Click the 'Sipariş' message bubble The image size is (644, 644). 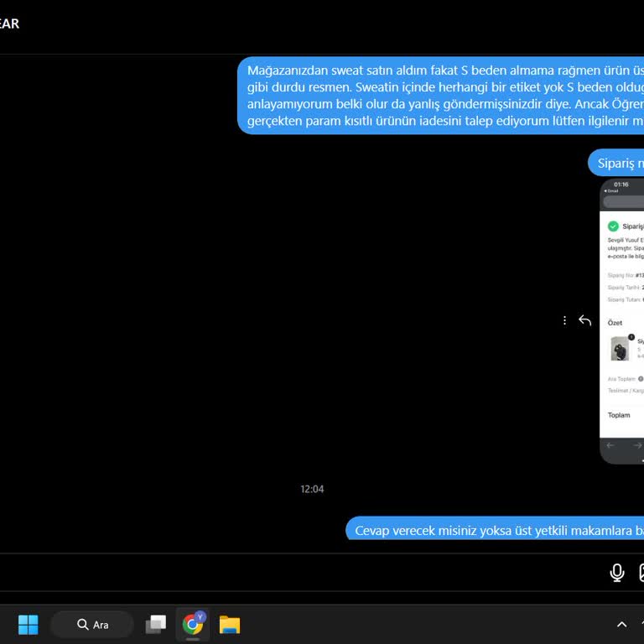point(619,163)
